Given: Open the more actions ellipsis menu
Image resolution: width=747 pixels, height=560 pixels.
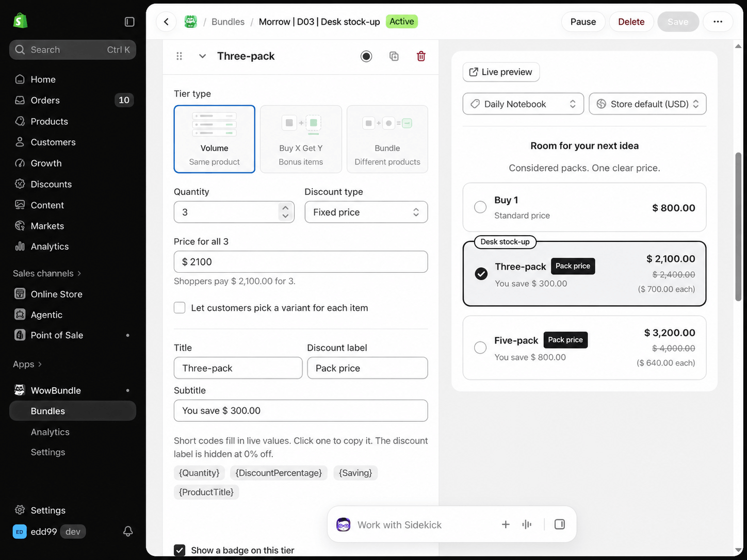Looking at the screenshot, I should pyautogui.click(x=718, y=22).
